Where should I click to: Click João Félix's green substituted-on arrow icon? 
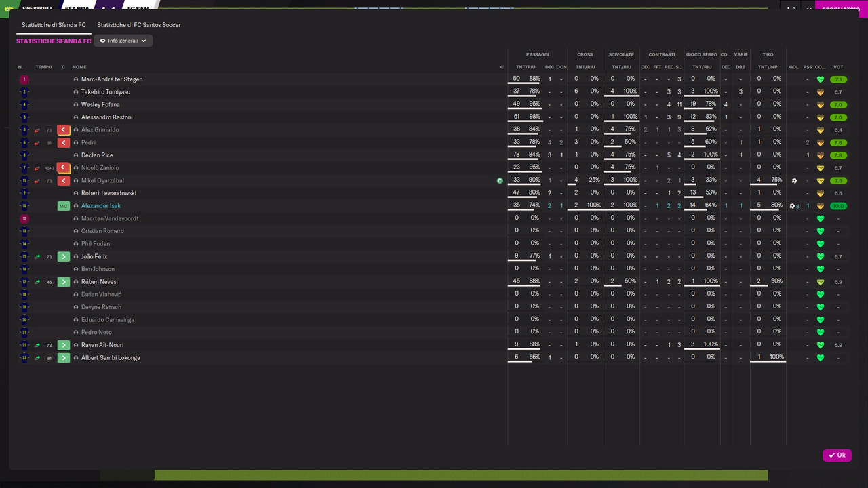[64, 257]
